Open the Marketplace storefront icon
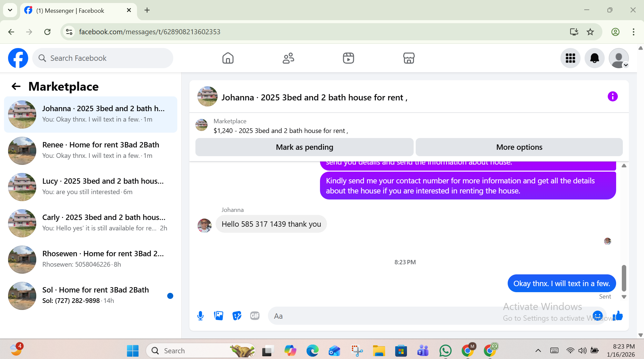This screenshot has height=359, width=644. 409,58
